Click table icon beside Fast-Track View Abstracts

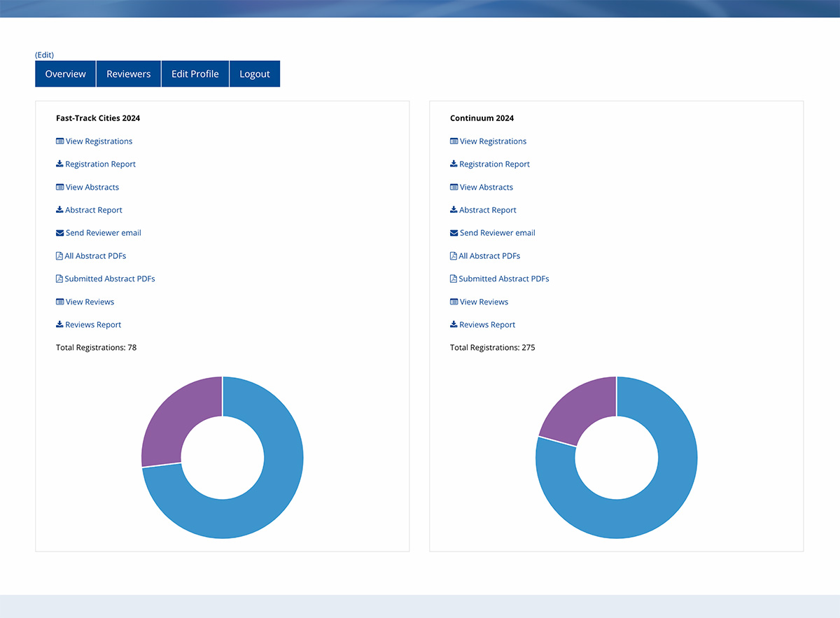coord(59,187)
